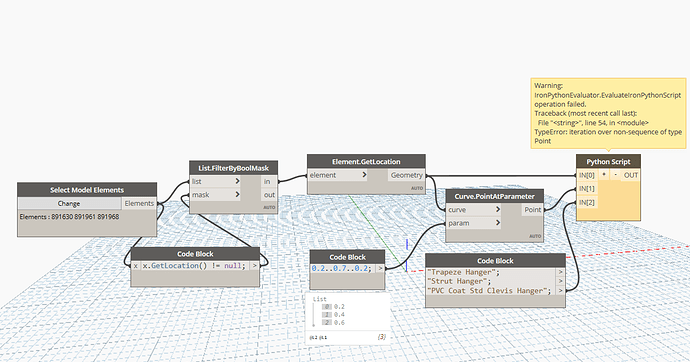
Task: Click the mask input chevron on List.FilterByBoolMask
Action: [x=237, y=194]
